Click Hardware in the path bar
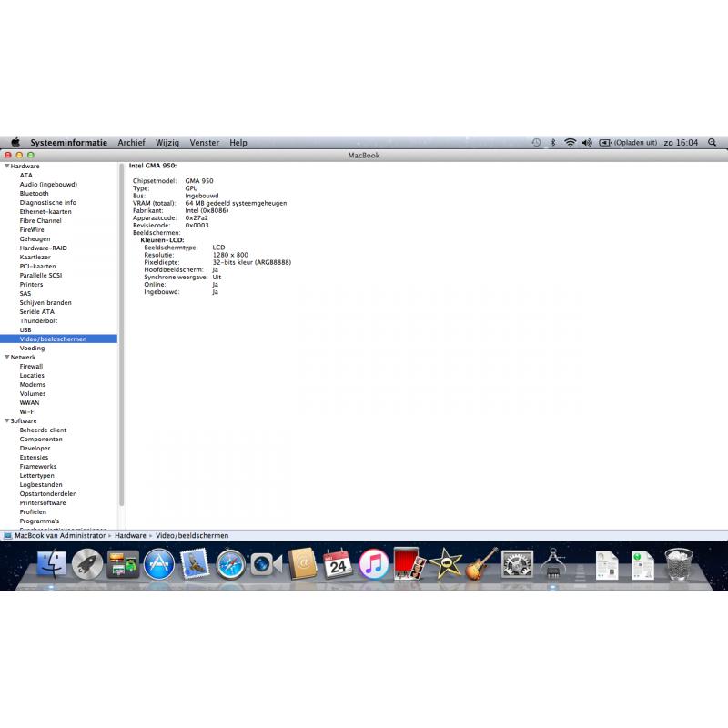 [x=130, y=535]
